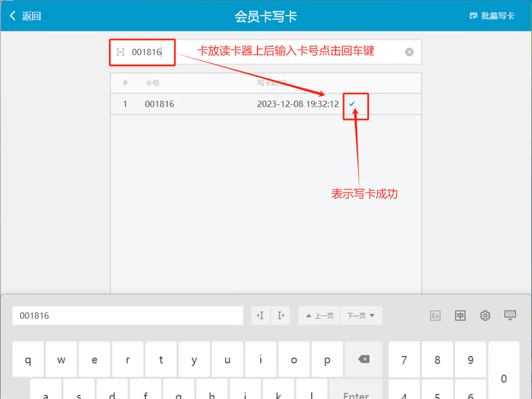Select card number 001816 in the table row
This screenshot has width=532, height=399.
click(x=160, y=104)
